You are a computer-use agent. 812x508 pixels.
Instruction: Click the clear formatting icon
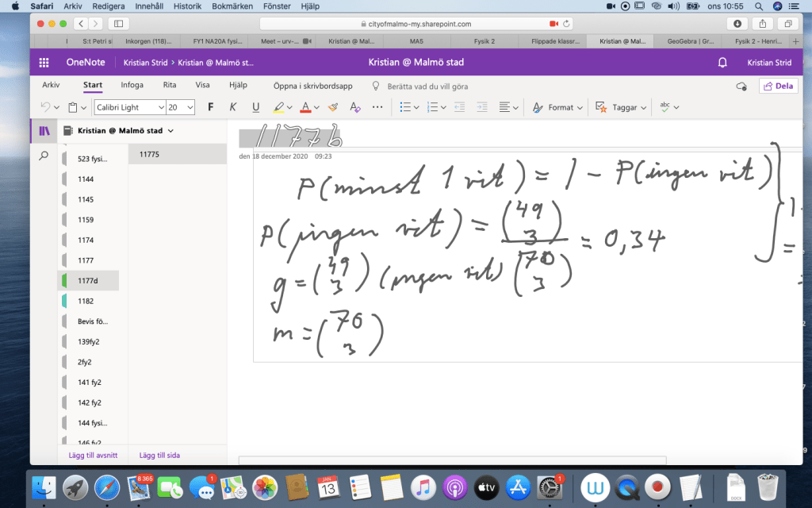[355, 107]
